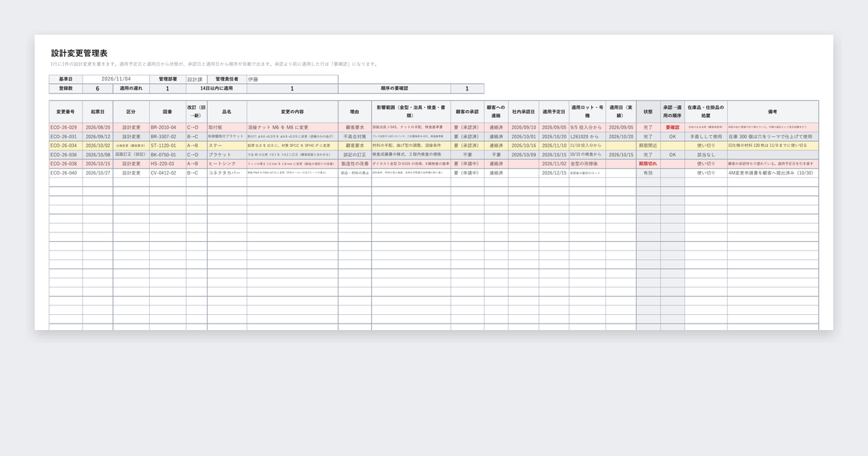The image size is (868, 456).
Task: Click the 登録数 count cell showing 6
Action: point(98,88)
